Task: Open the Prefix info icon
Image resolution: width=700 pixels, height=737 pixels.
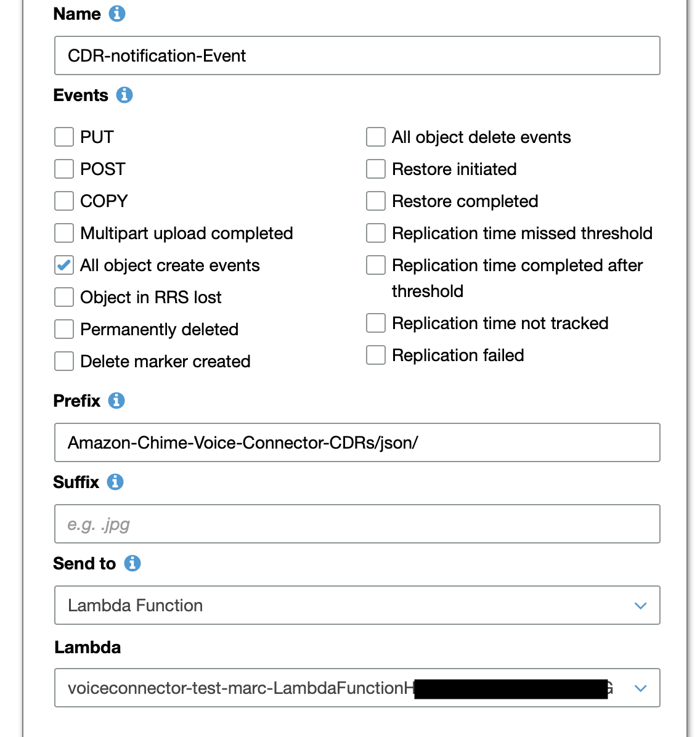Action: (116, 401)
